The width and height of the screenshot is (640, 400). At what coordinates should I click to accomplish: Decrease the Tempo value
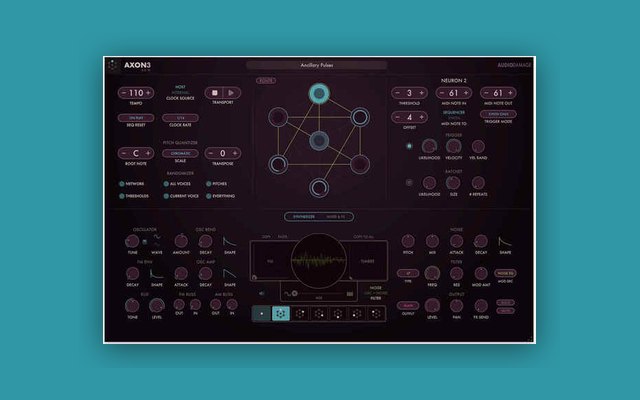tap(124, 93)
